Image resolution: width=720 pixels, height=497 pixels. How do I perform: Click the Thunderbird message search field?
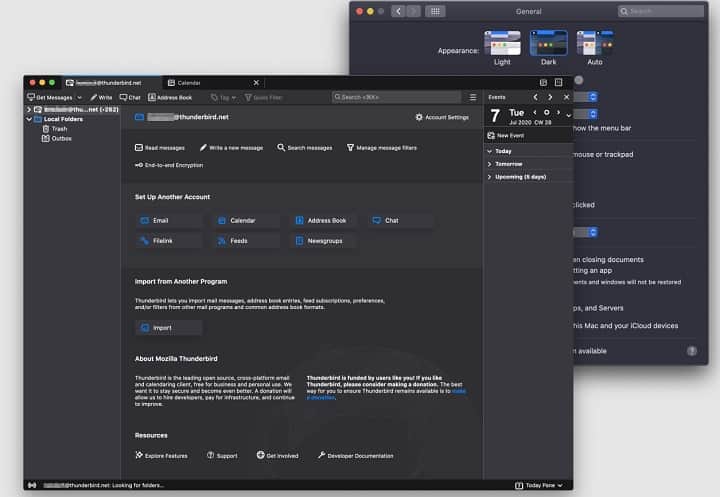click(396, 97)
